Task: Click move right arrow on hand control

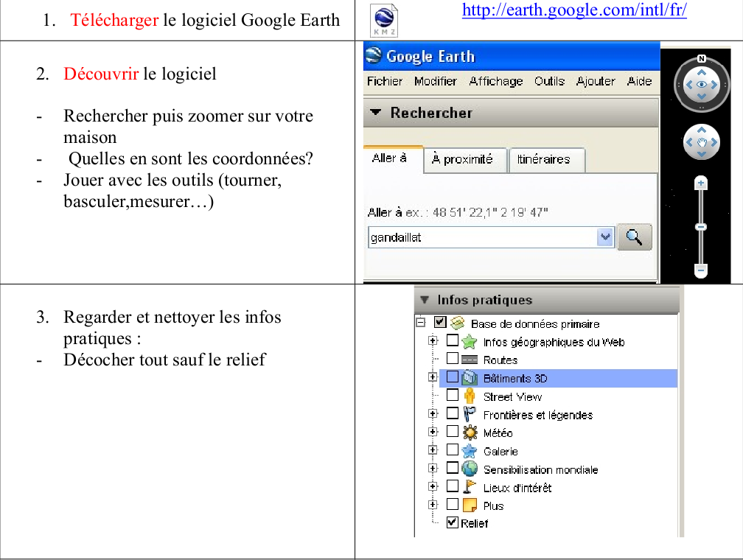Action: (714, 142)
